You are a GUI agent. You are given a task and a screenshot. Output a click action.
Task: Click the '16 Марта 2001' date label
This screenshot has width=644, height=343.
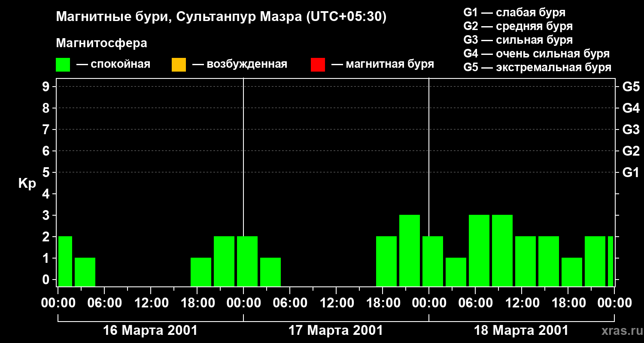coord(151,331)
